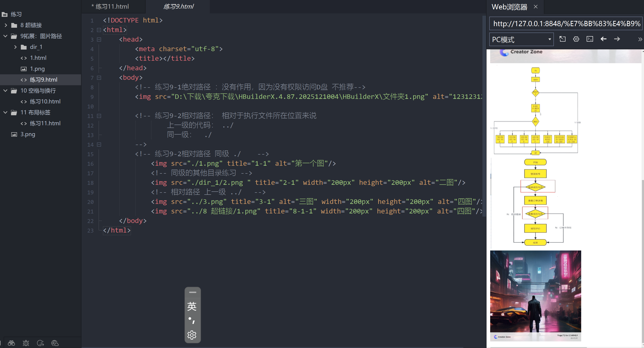
Task: Toggle punctuation mode on the IME bar
Action: coord(192,320)
